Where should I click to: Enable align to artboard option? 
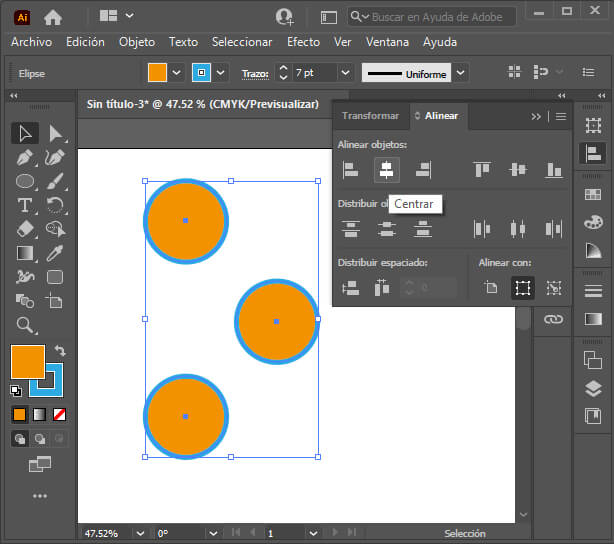(490, 288)
